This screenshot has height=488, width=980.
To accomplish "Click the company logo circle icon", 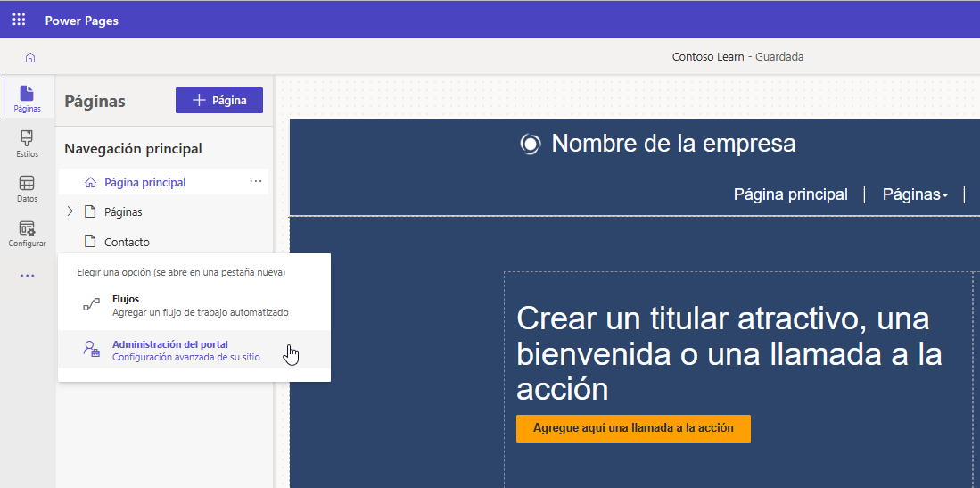I will point(530,144).
